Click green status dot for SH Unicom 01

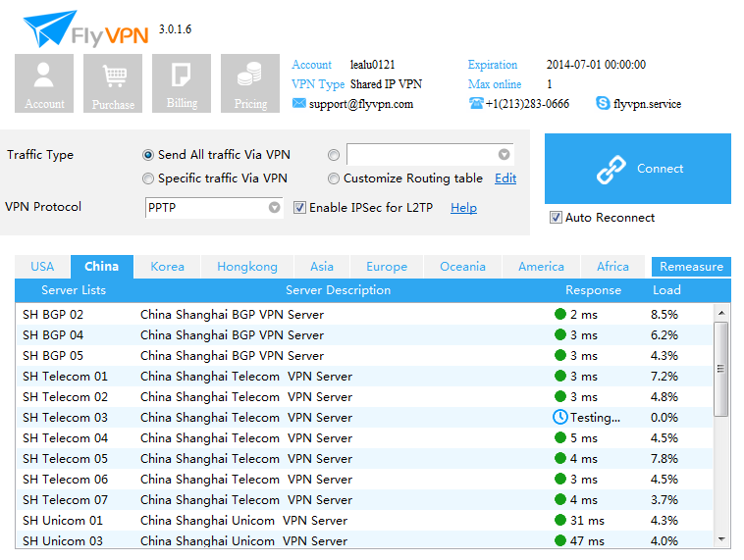click(560, 520)
